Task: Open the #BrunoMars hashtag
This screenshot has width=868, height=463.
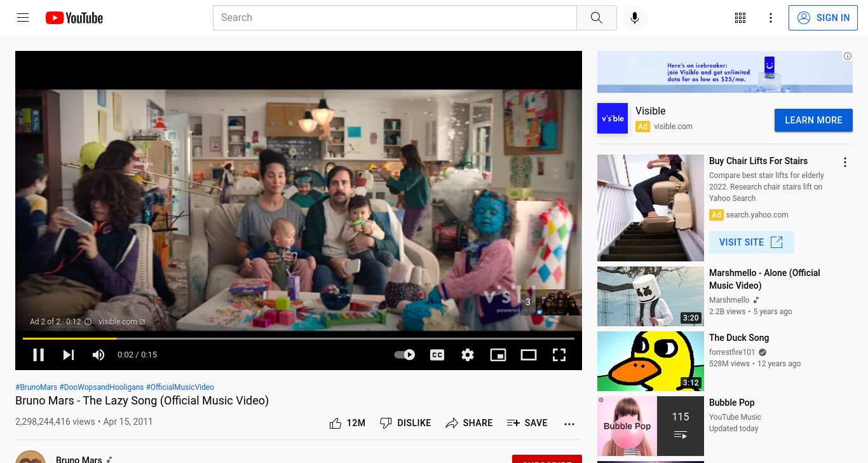Action: click(36, 387)
